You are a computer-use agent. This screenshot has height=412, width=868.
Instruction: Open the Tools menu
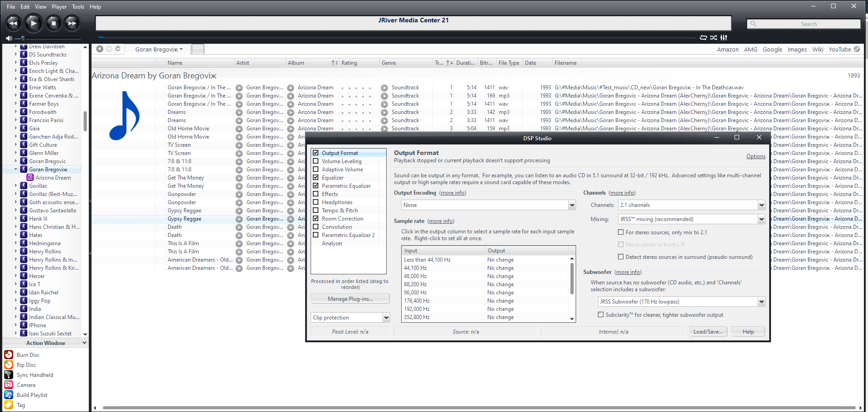point(78,7)
